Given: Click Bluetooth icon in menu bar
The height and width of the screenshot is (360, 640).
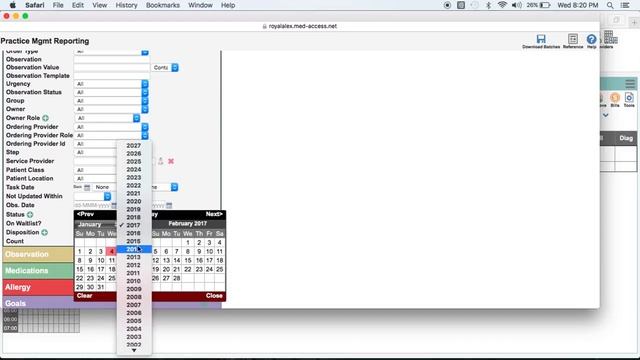Looking at the screenshot, I should pos(489,5).
